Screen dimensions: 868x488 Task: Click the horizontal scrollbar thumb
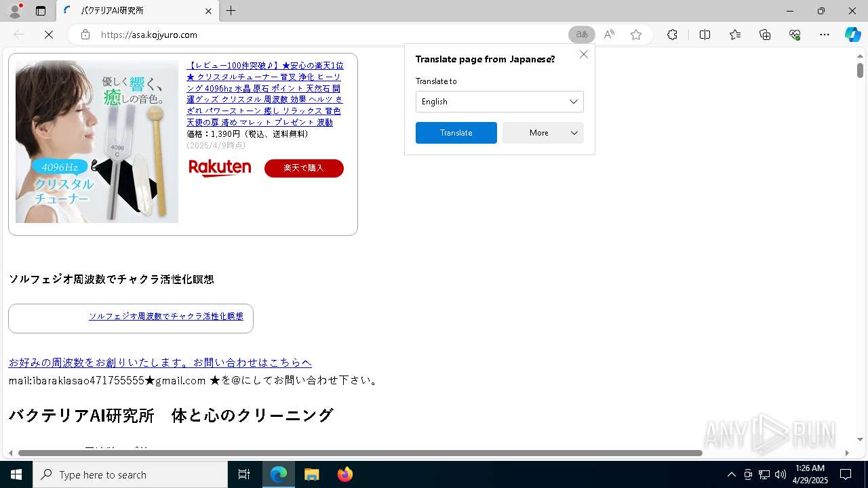pyautogui.click(x=360, y=453)
